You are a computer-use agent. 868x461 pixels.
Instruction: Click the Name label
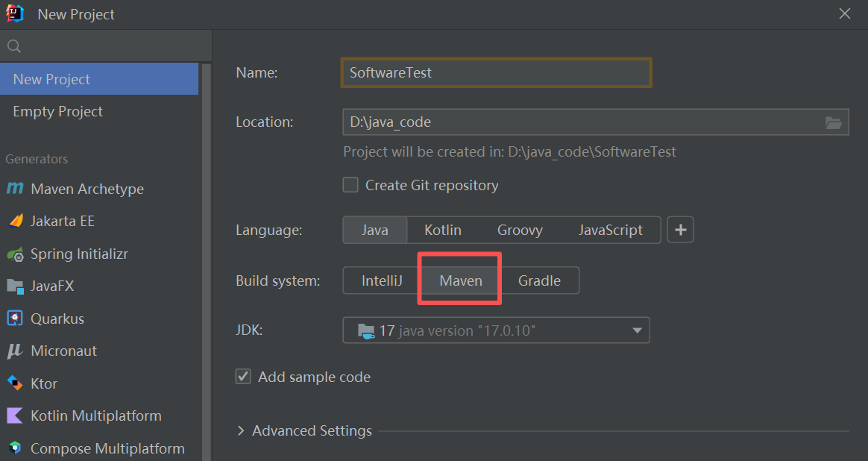pos(257,72)
